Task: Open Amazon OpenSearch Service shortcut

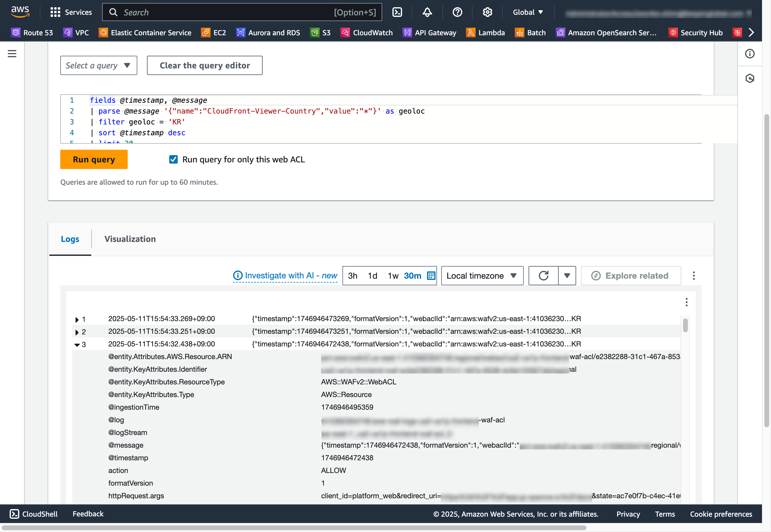Action: click(606, 33)
